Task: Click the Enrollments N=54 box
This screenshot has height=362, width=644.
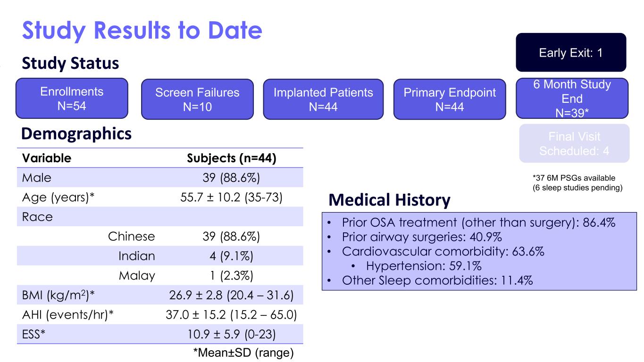Action: [x=72, y=98]
